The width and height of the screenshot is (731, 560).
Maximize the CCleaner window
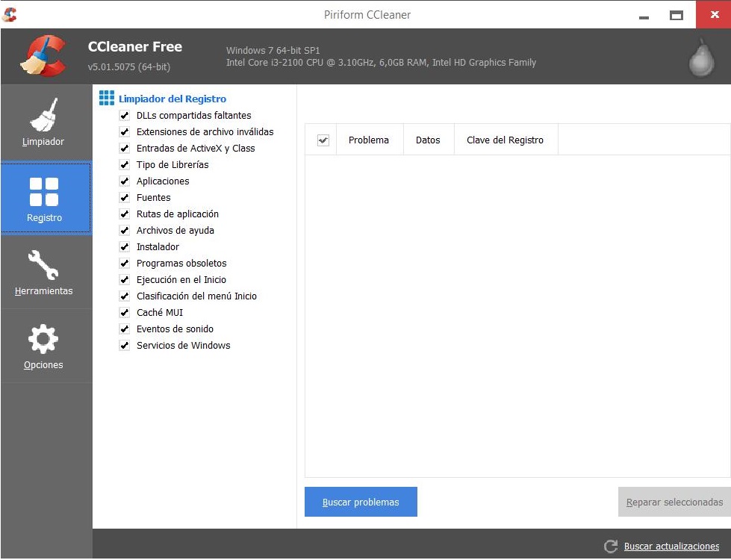point(676,16)
